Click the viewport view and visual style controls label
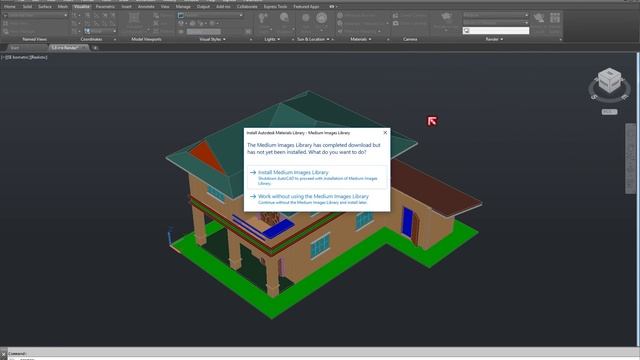Screen dimensions: 640x360 pos(24,58)
